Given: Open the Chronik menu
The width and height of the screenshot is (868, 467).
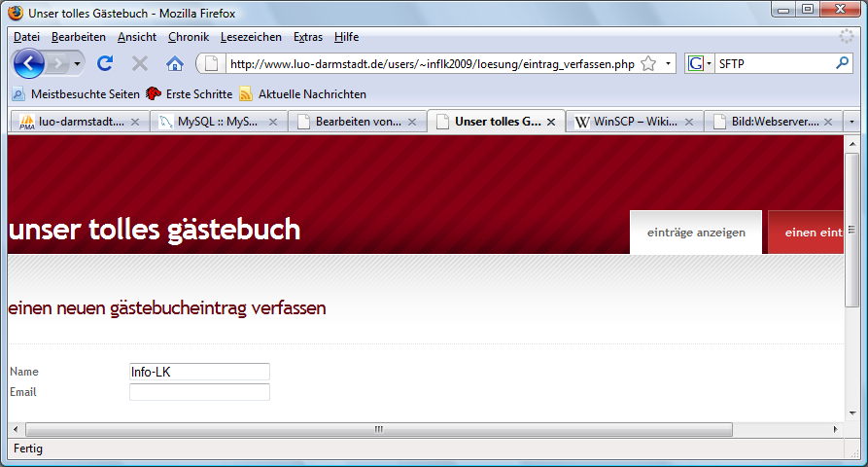Looking at the screenshot, I should [188, 37].
